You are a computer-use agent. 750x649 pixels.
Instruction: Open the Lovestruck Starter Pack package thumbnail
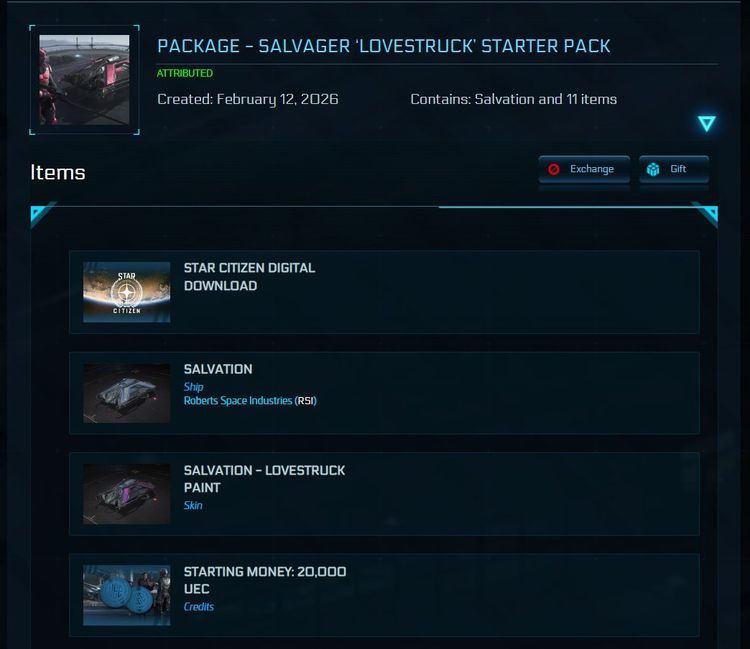click(84, 80)
